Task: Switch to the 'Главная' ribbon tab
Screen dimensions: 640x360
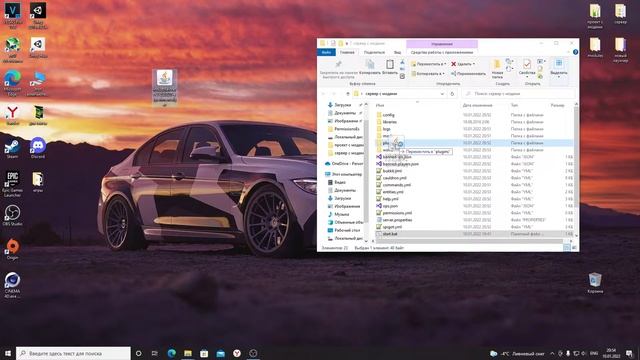Action: click(x=347, y=52)
